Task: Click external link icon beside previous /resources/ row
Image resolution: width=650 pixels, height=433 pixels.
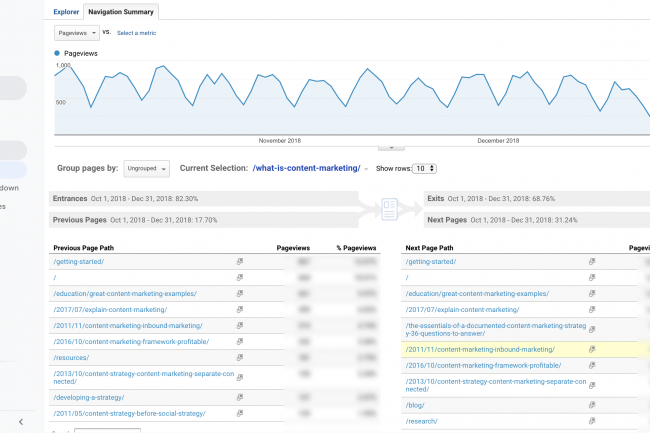Action: tap(240, 357)
